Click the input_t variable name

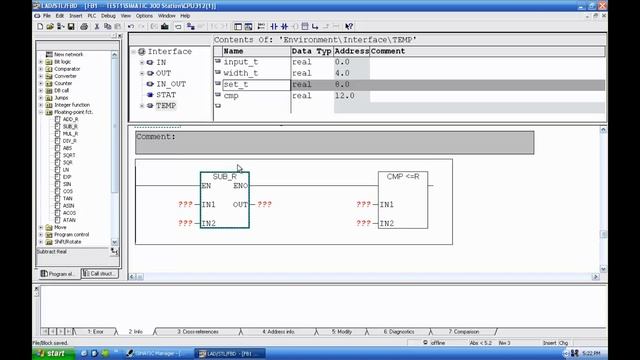[241, 62]
